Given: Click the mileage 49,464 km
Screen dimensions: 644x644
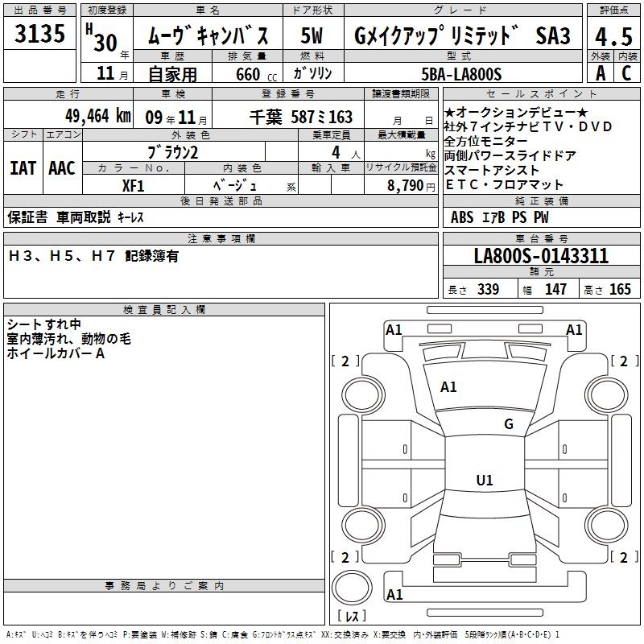Looking at the screenshot, I should point(97,116).
